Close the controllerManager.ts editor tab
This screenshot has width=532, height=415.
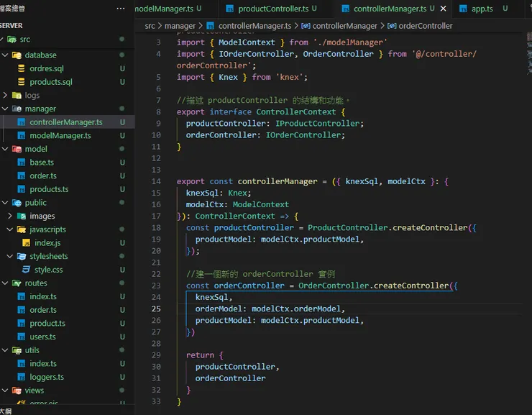point(443,9)
